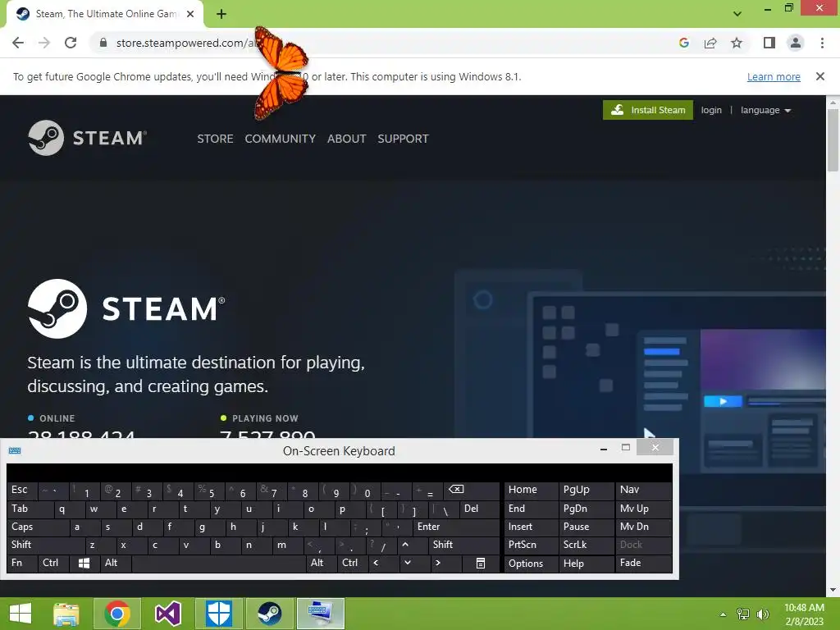The height and width of the screenshot is (630, 840).
Task: Click the Install Steam button
Action: point(648,110)
